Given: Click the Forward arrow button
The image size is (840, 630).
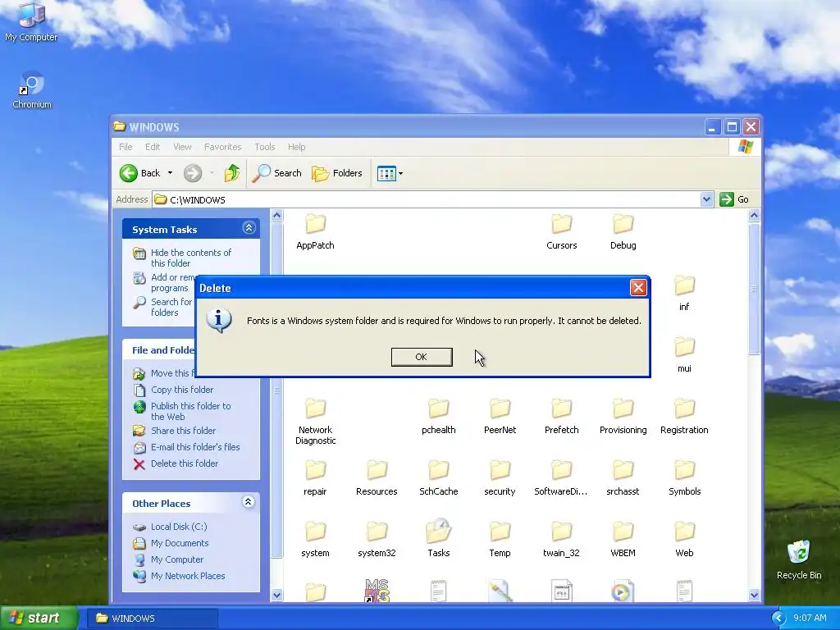Looking at the screenshot, I should pyautogui.click(x=193, y=173).
